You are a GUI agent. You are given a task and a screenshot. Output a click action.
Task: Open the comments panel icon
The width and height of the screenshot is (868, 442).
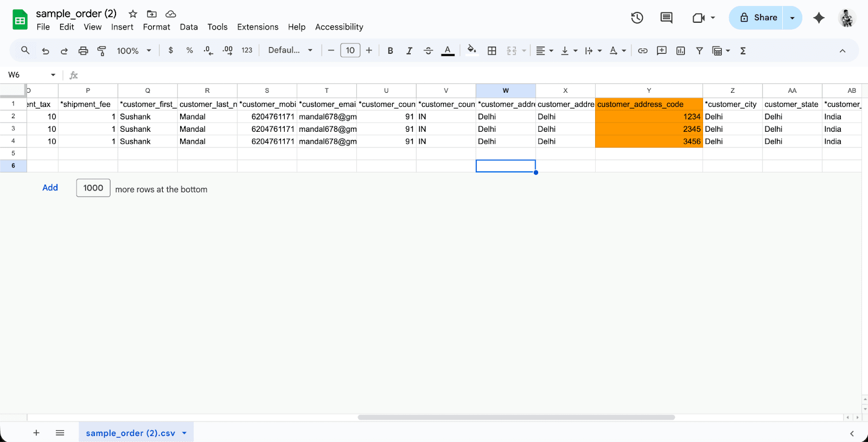coord(666,18)
